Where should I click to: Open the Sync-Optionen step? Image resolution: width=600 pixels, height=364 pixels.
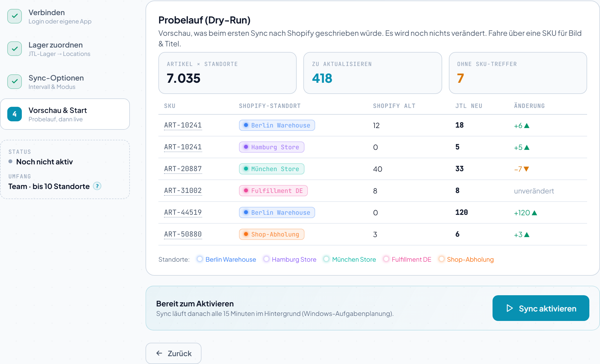[x=65, y=82]
